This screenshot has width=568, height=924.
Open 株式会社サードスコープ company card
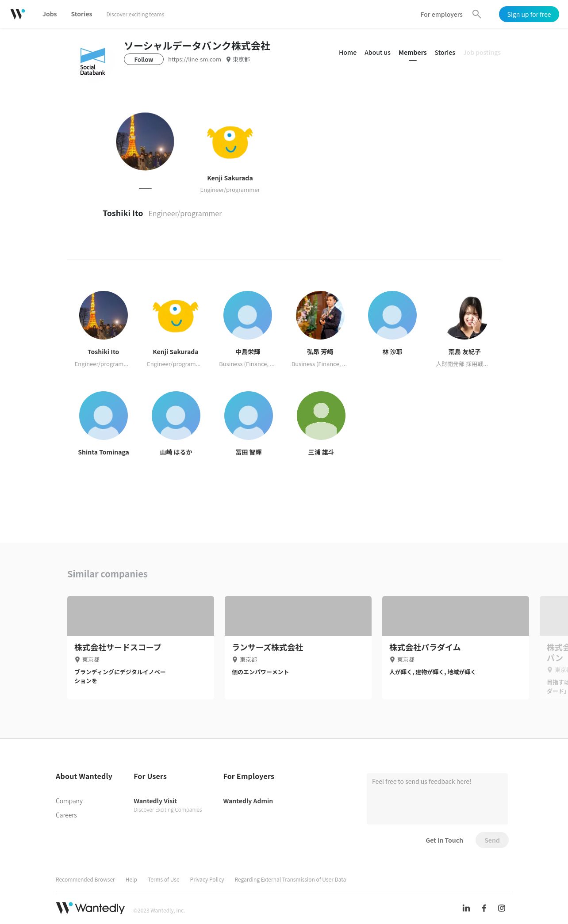141,647
